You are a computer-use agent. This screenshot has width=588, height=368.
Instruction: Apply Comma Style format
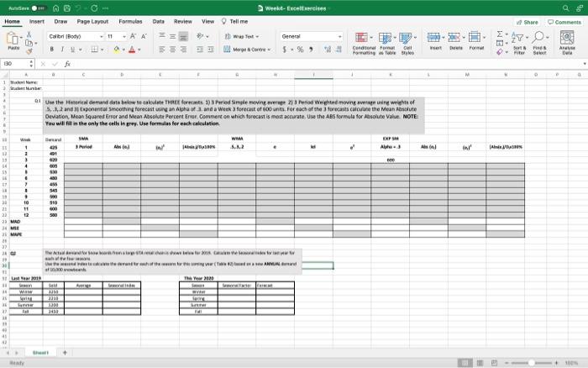(311, 49)
